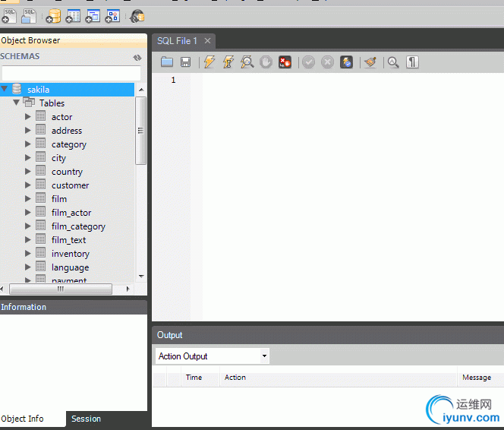Click the schema tree scroll-down arrow
The height and width of the screenshot is (430, 504).
(x=141, y=277)
